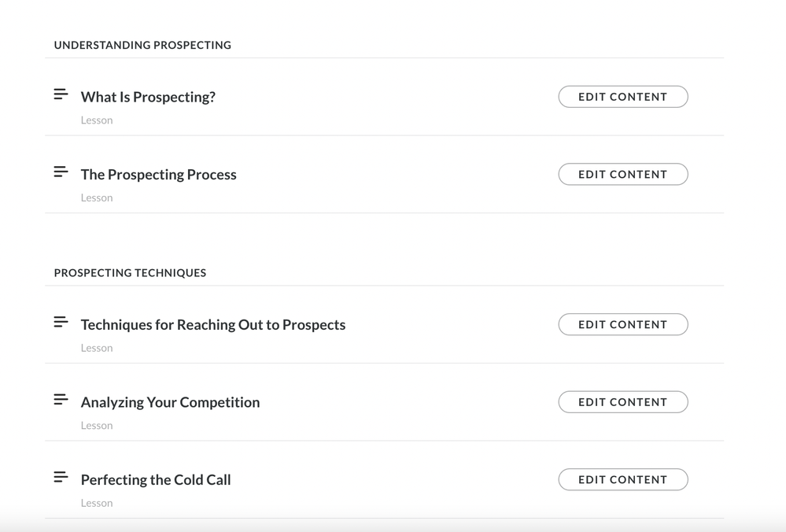Select the Prospecting Techniques section heading

[x=130, y=273]
